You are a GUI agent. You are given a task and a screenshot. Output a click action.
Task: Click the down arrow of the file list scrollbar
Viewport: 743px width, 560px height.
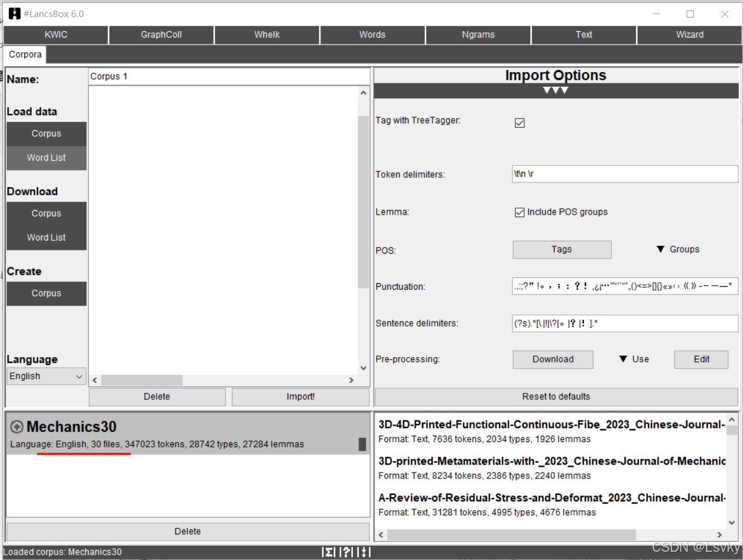[x=363, y=368]
